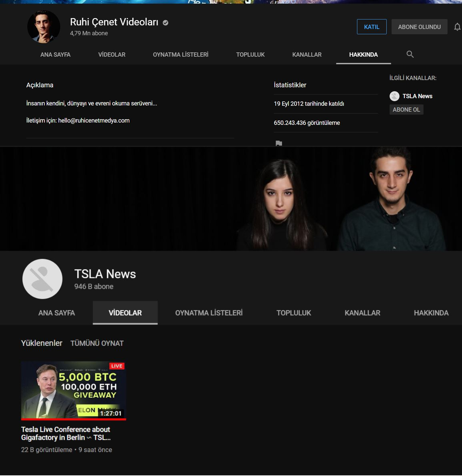Open TOPLULUK tab on Ruhi Çenet channel

pos(250,55)
